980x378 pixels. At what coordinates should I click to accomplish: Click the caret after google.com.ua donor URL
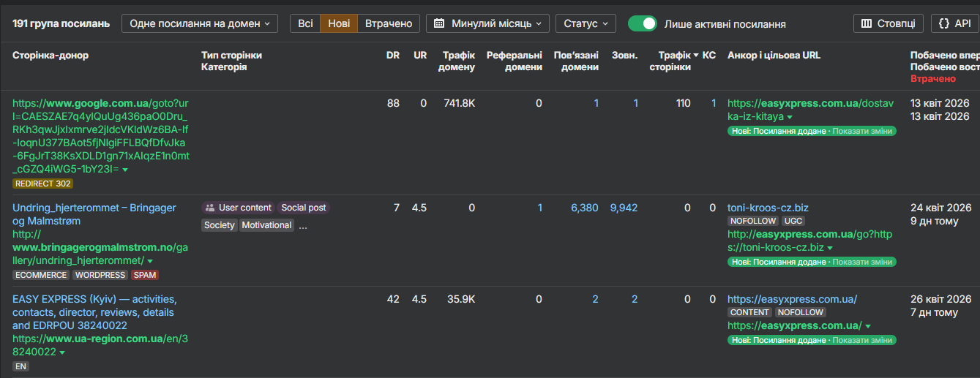125,170
